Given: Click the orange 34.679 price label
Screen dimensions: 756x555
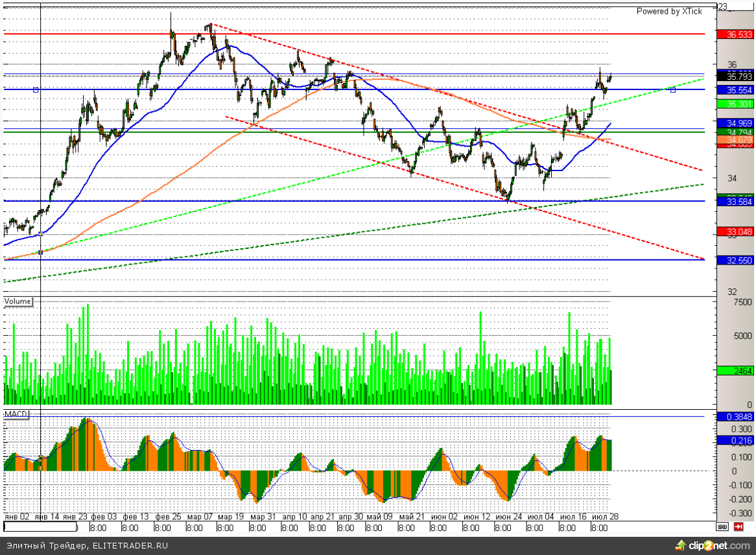Looking at the screenshot, I should (x=735, y=140).
